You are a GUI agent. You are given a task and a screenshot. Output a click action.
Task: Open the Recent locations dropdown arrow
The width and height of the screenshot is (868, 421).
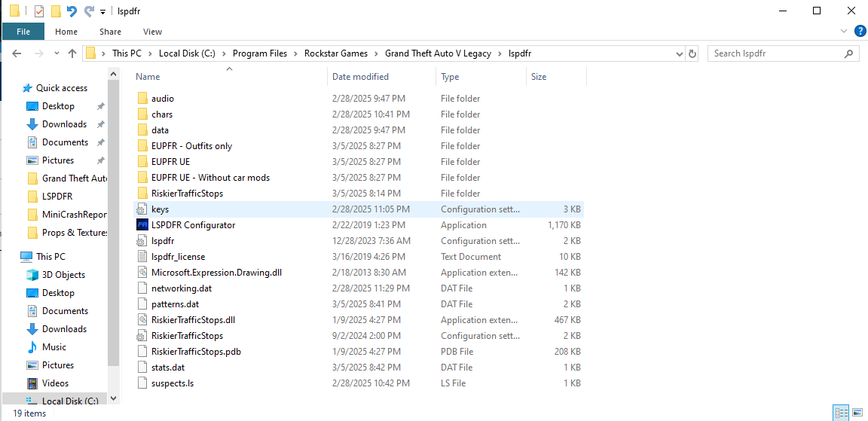tap(57, 53)
